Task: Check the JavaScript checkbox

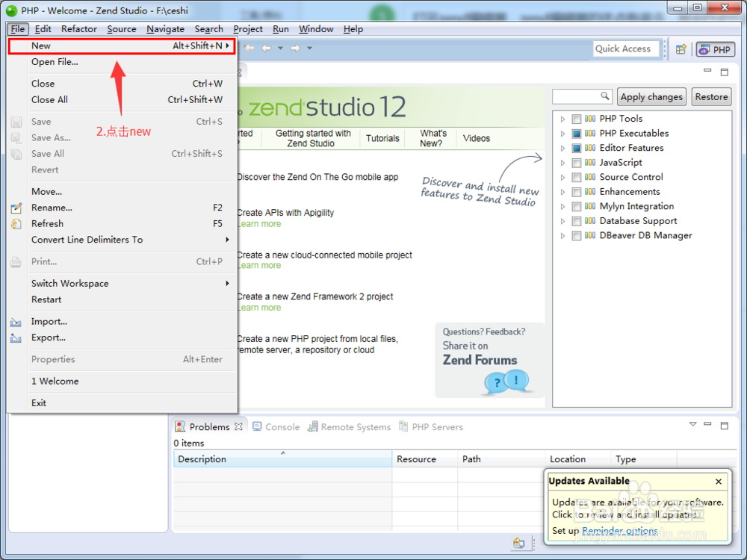Action: pos(577,163)
